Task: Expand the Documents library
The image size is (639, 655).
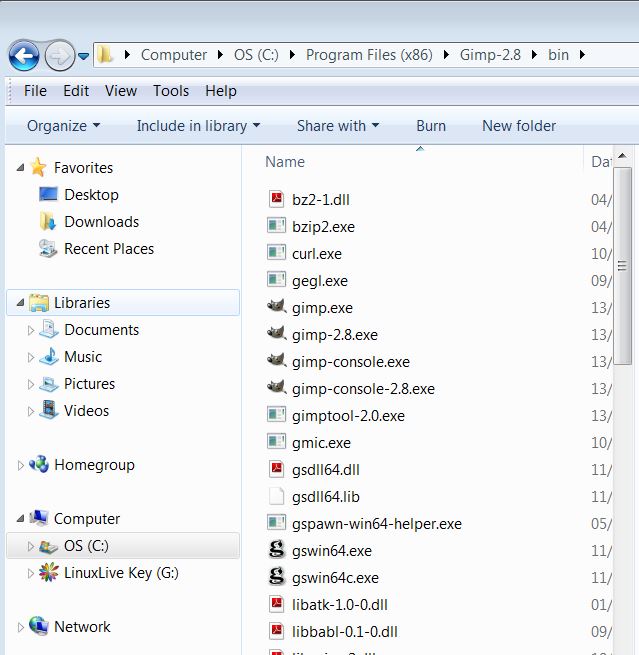Action: 30,330
